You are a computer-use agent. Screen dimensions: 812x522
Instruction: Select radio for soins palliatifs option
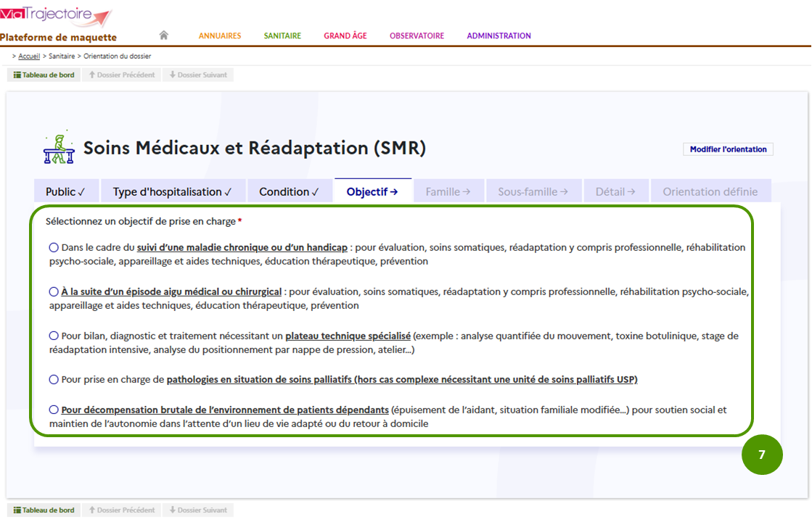click(54, 380)
